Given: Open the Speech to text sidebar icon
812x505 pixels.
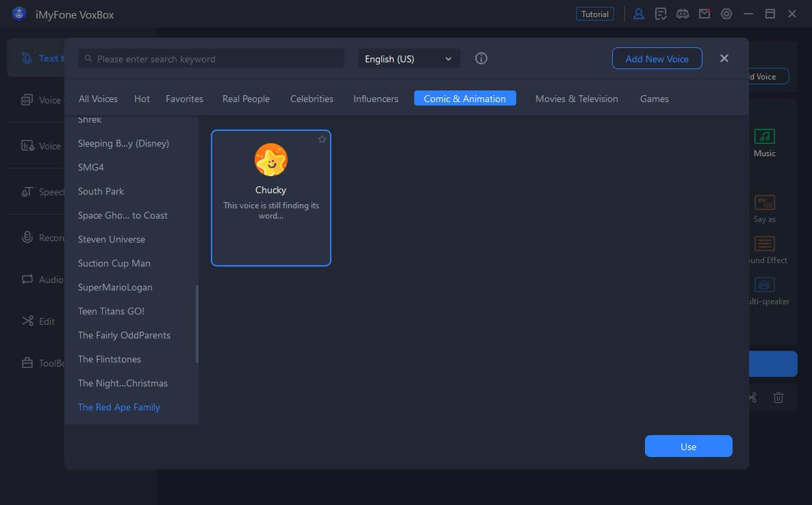Looking at the screenshot, I should point(27,192).
